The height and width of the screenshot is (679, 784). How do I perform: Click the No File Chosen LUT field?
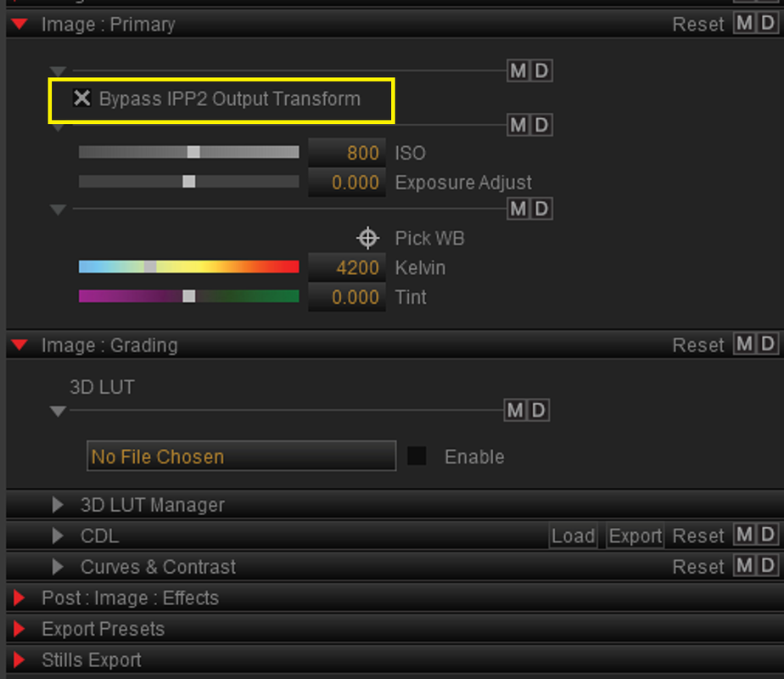click(242, 456)
